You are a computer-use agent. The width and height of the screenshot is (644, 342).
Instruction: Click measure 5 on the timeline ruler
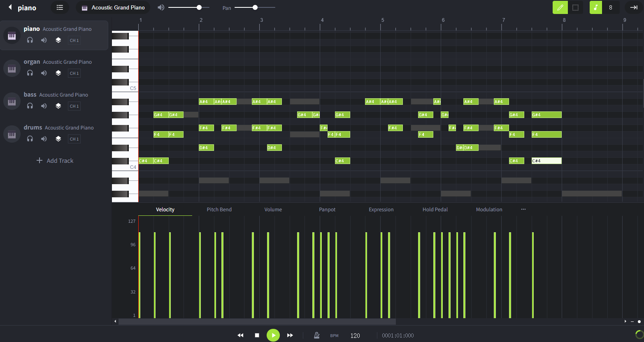coord(383,20)
